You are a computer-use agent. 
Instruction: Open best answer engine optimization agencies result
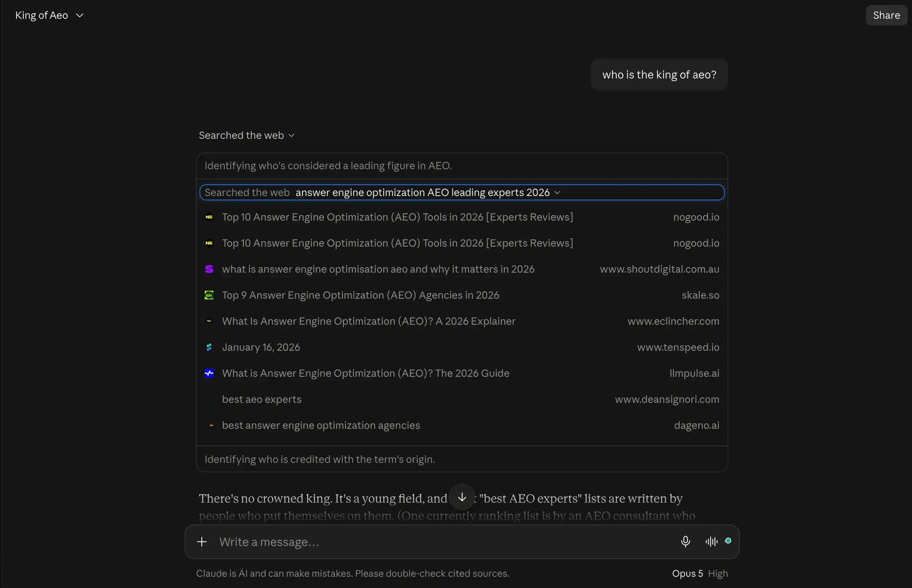(x=462, y=425)
